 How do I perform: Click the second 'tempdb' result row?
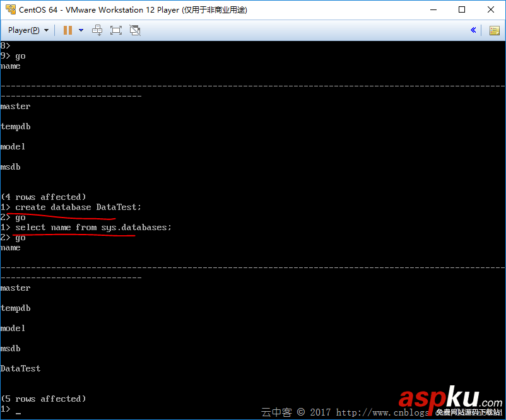pyautogui.click(x=15, y=308)
